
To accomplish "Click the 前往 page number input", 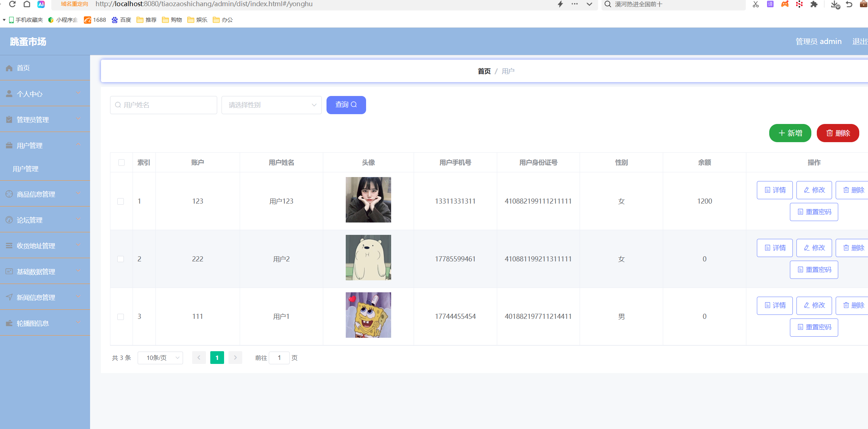I will 279,358.
